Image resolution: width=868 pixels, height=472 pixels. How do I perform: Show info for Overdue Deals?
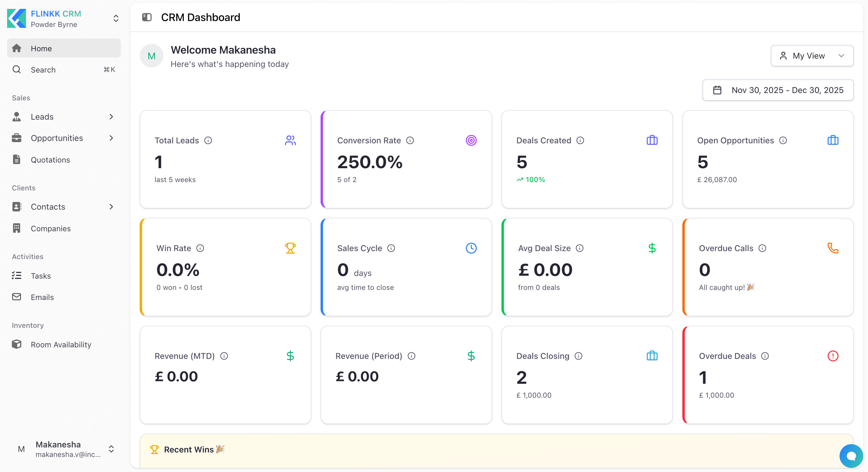(x=765, y=356)
